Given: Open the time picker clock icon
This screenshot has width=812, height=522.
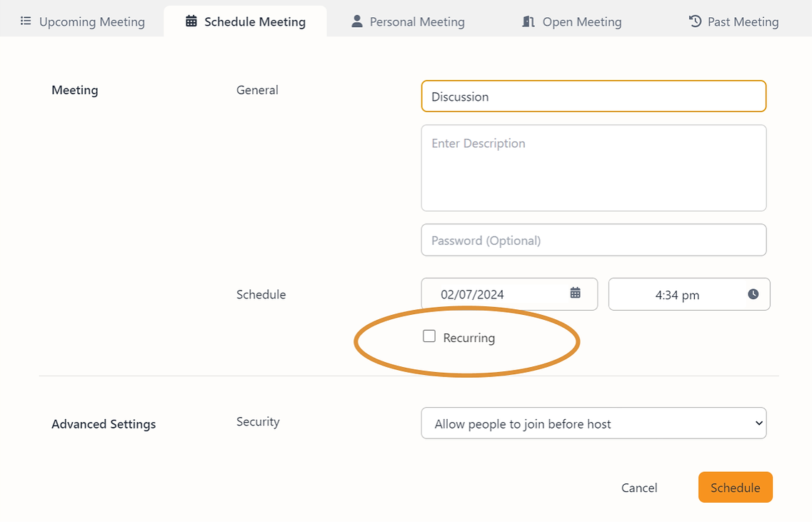Looking at the screenshot, I should coord(753,294).
